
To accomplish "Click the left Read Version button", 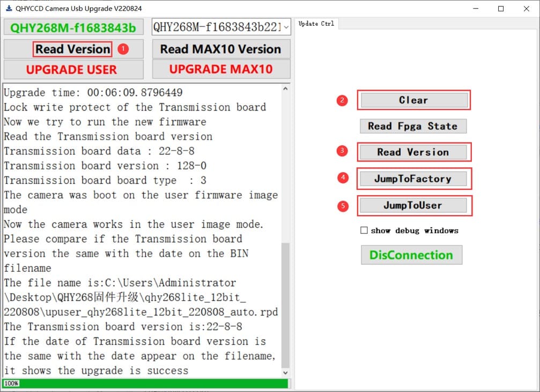I will click(73, 49).
